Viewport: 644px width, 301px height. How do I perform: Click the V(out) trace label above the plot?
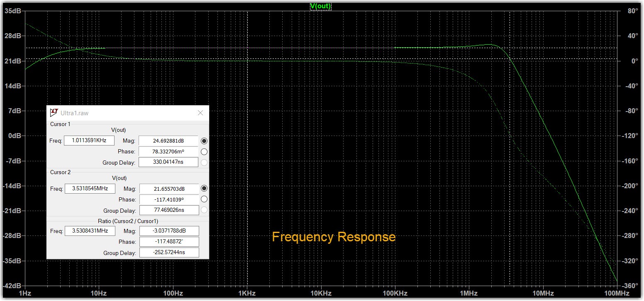tap(320, 6)
